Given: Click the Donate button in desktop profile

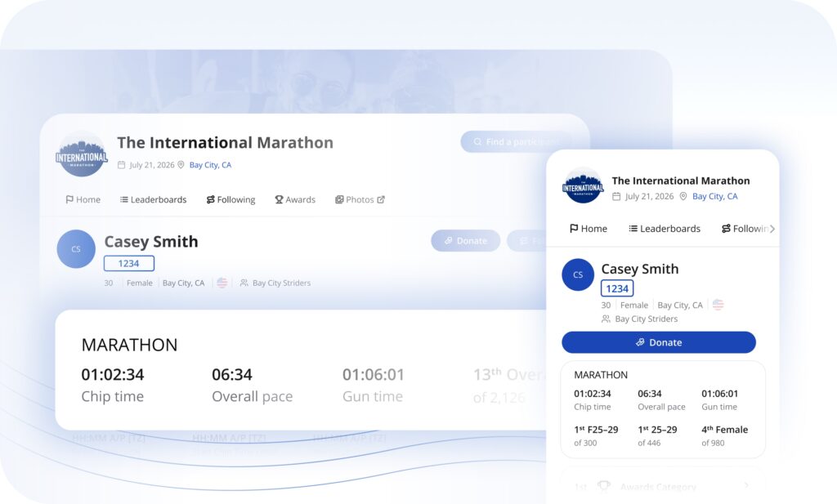Looking at the screenshot, I should (x=465, y=240).
